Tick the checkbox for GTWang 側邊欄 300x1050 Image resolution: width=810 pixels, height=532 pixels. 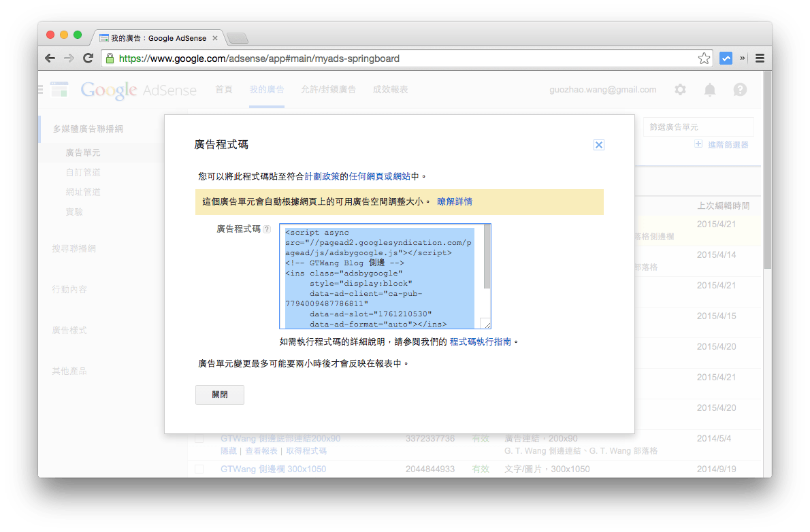coord(199,469)
